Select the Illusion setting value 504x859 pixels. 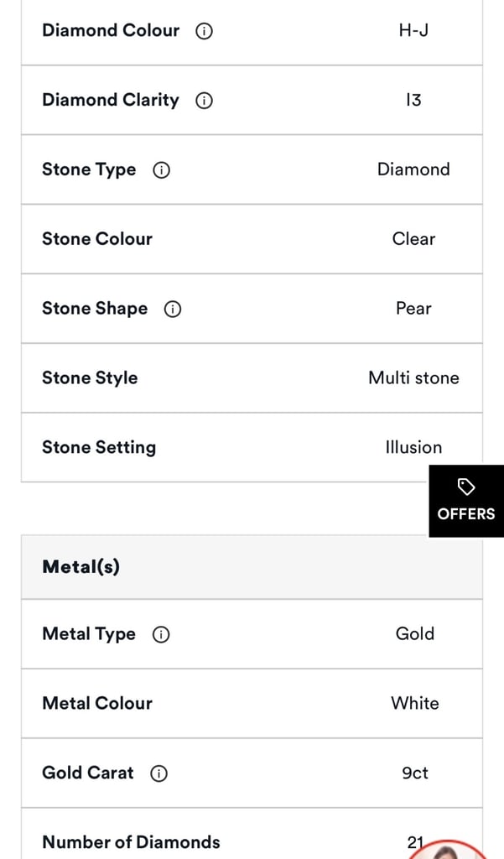coord(413,448)
